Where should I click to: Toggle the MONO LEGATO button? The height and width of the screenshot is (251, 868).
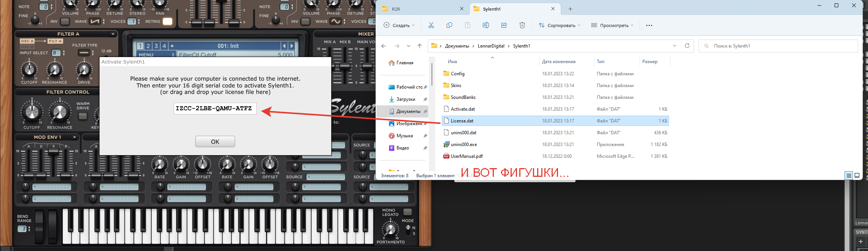tap(407, 212)
